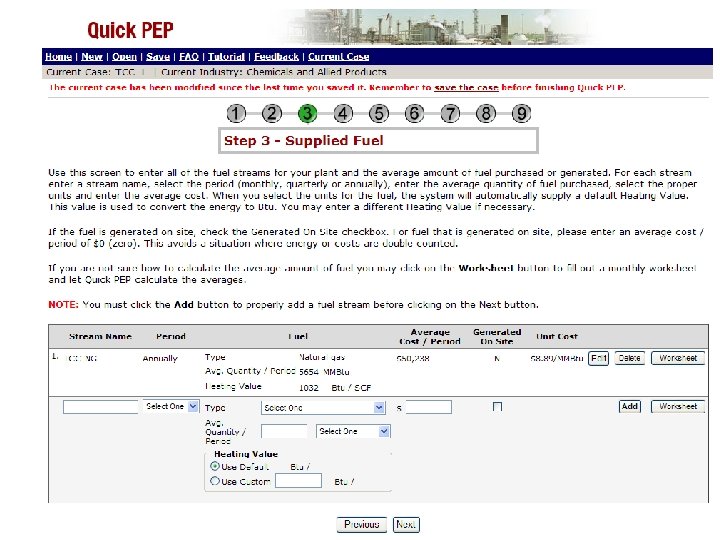This screenshot has height=540, width=720.
Task: Navigate to step 8 circle
Action: click(486, 113)
